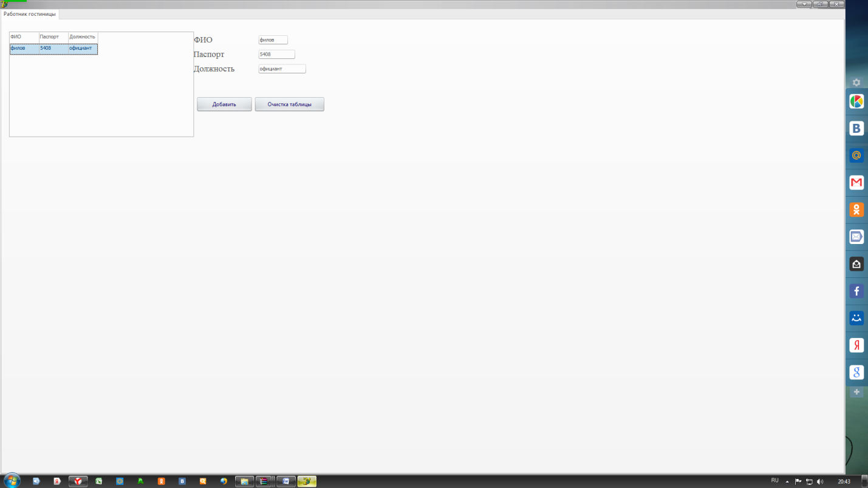The width and height of the screenshot is (868, 488).
Task: Switch to the Delphi app taskbar button
Action: (307, 481)
